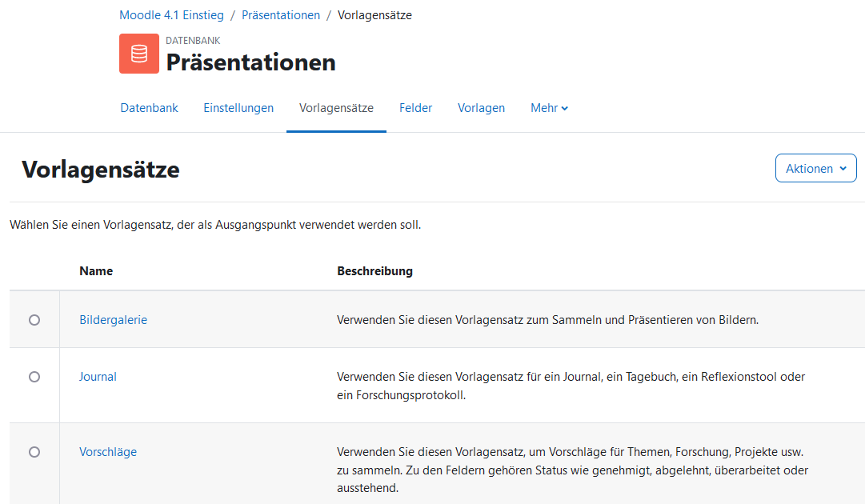Select the Bildergalerie radio button
Image resolution: width=865 pixels, height=504 pixels.
tap(34, 320)
